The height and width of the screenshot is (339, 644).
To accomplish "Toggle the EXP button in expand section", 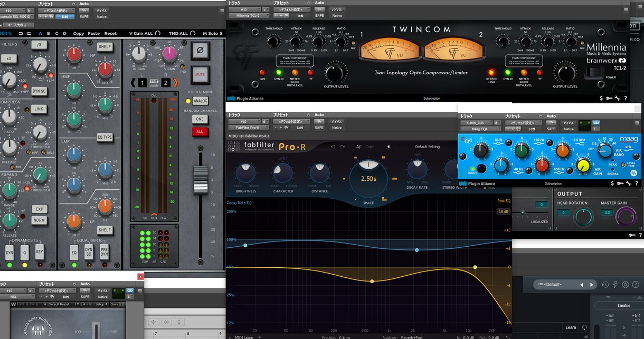I will (x=39, y=209).
